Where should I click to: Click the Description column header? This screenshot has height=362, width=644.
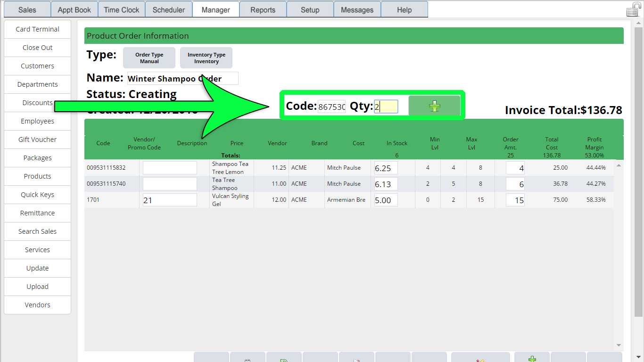click(192, 143)
